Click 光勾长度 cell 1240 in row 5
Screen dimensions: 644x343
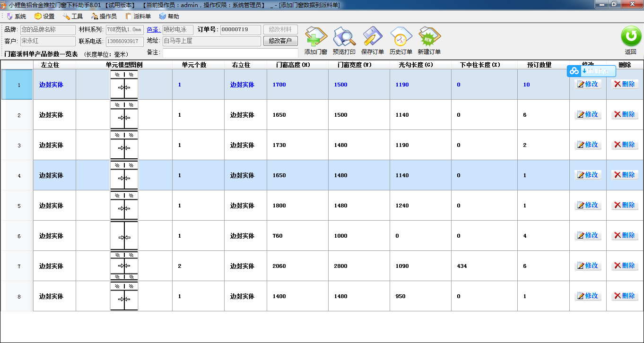click(x=420, y=206)
